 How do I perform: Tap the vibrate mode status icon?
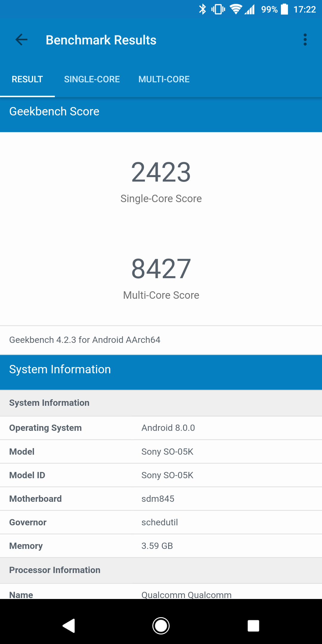pos(218,9)
